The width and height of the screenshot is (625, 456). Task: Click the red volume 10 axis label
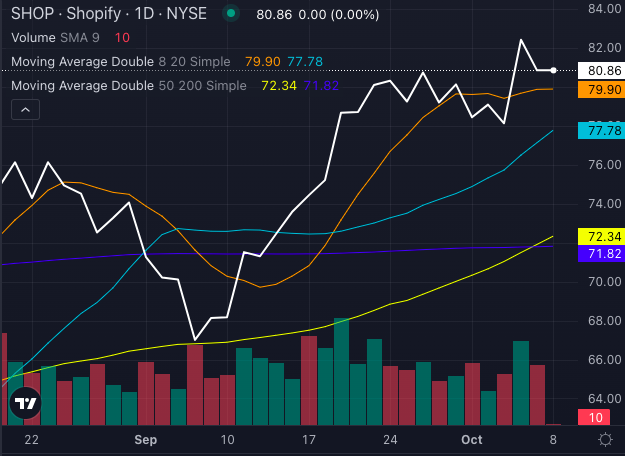click(x=594, y=417)
